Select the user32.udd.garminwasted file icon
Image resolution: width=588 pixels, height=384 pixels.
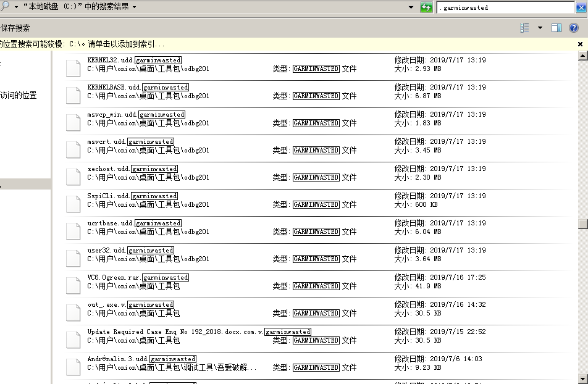click(x=73, y=259)
